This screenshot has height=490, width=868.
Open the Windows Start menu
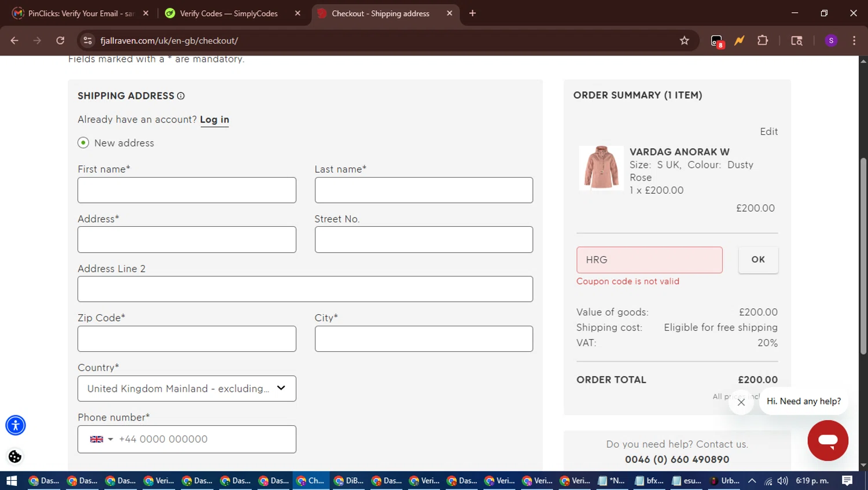point(12,481)
